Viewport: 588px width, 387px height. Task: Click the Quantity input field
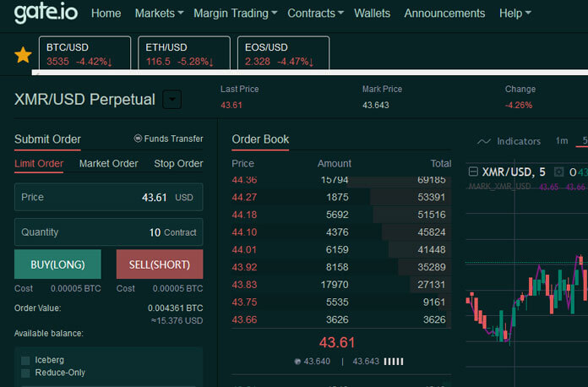pyautogui.click(x=109, y=232)
